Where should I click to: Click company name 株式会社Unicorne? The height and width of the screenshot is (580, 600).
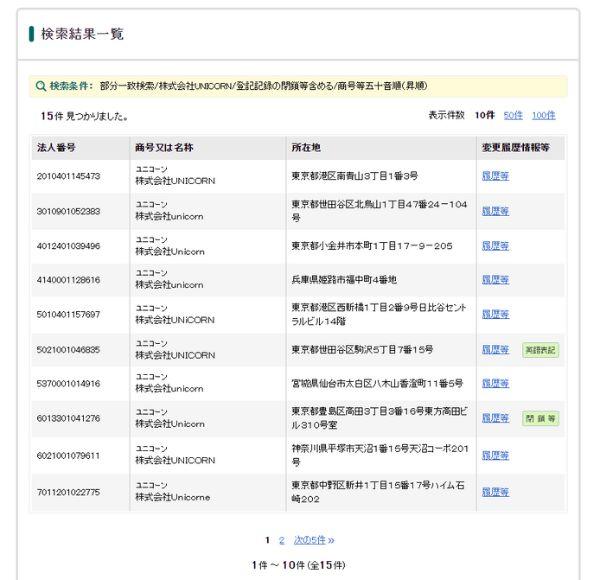[x=173, y=497]
